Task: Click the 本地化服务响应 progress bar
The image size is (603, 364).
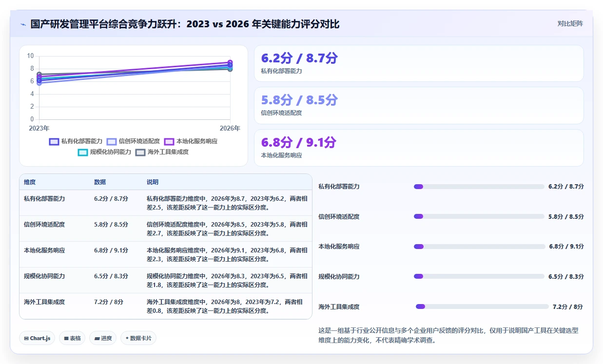Action: pyautogui.click(x=479, y=247)
